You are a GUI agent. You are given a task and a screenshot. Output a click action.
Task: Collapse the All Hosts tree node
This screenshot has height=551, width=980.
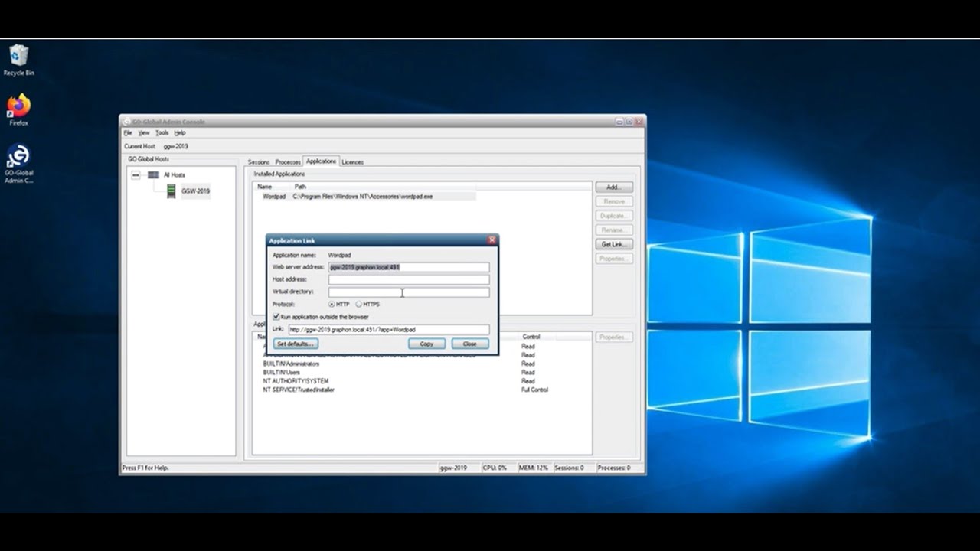[136, 174]
